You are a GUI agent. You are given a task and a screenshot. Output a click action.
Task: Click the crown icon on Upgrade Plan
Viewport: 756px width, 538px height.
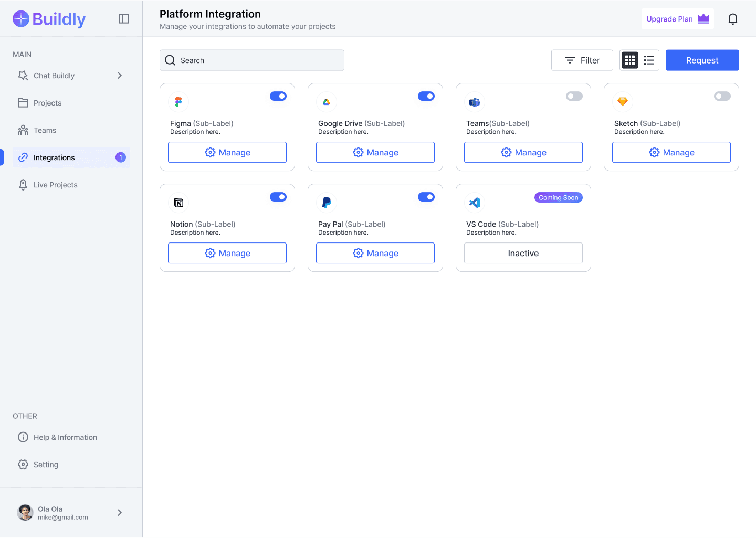[703, 19]
